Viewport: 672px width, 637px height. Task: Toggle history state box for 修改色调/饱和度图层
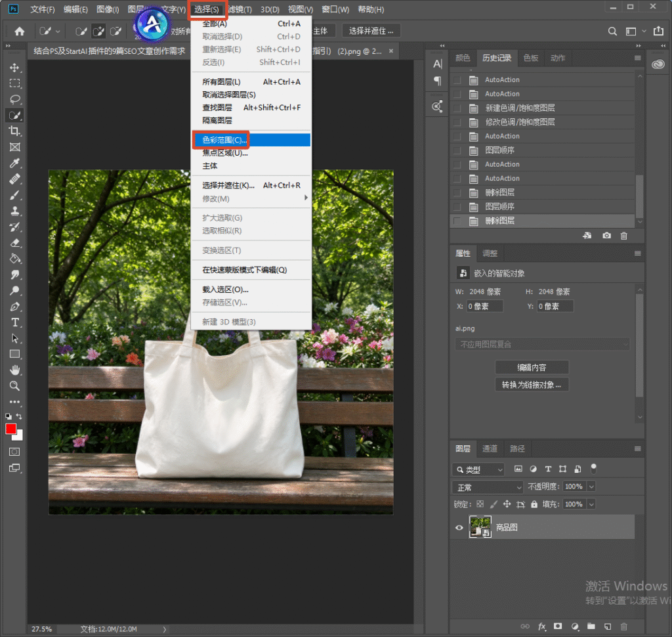pyautogui.click(x=457, y=122)
